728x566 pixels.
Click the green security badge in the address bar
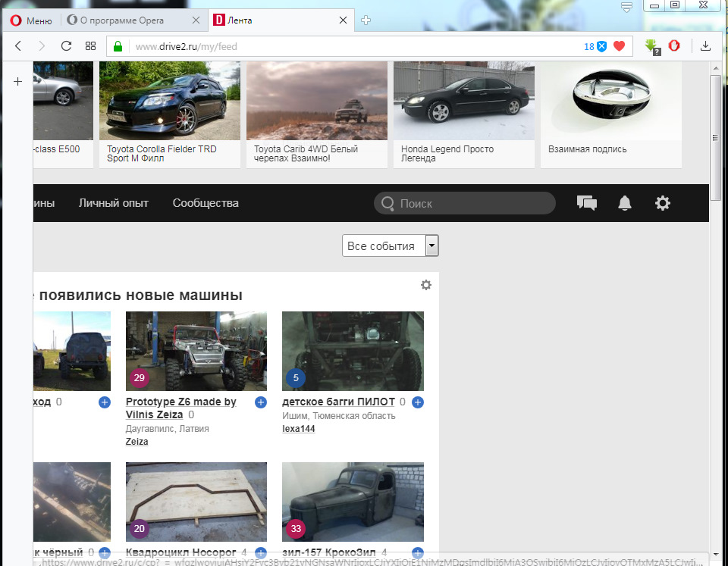pyautogui.click(x=117, y=45)
